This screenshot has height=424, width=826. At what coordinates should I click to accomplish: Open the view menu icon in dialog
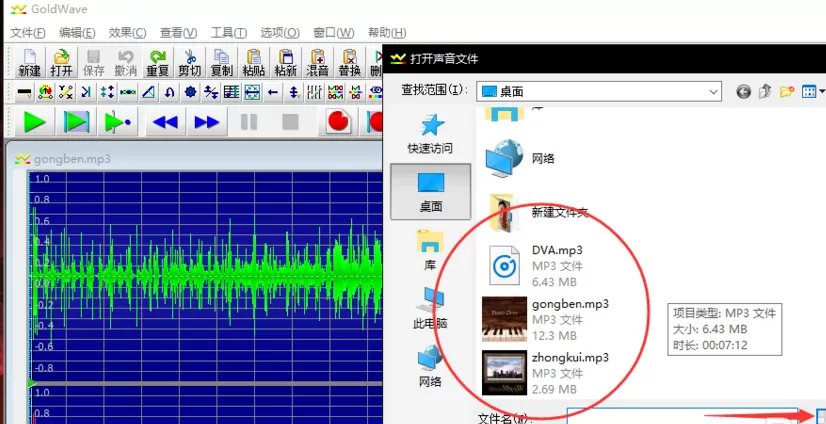coord(812,92)
